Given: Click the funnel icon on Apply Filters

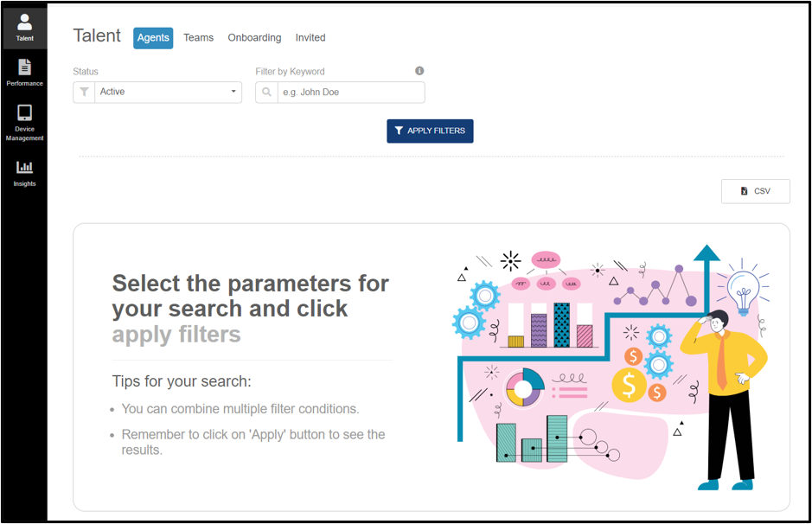Looking at the screenshot, I should tap(399, 131).
